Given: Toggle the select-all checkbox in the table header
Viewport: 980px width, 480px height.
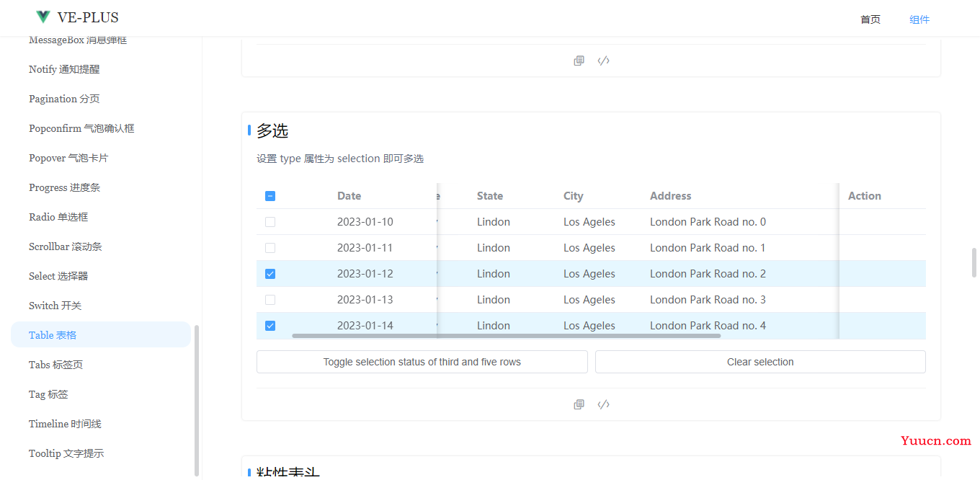Looking at the screenshot, I should pos(270,196).
